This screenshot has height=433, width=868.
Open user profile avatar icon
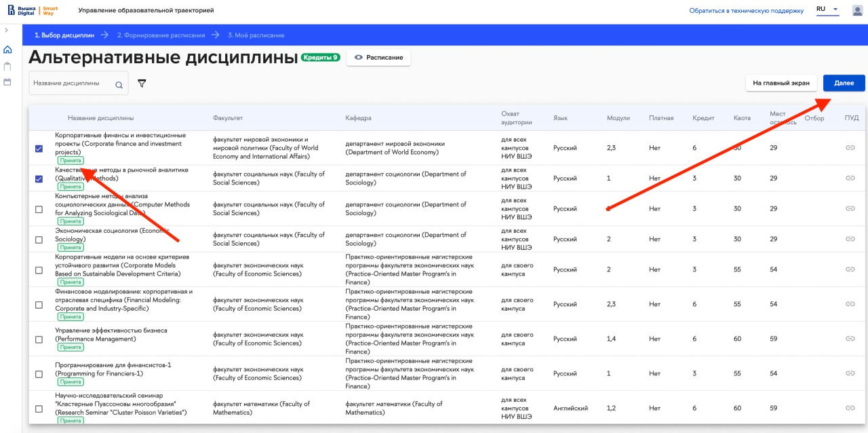tap(857, 10)
